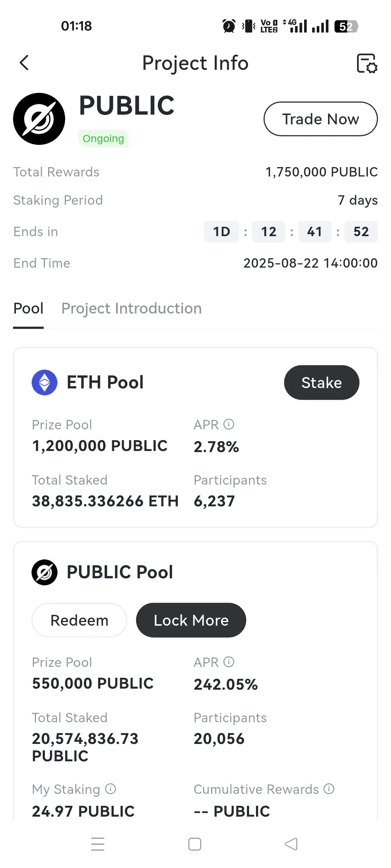Tap the Lock More button
Screen dimensions: 391x868
point(191,620)
